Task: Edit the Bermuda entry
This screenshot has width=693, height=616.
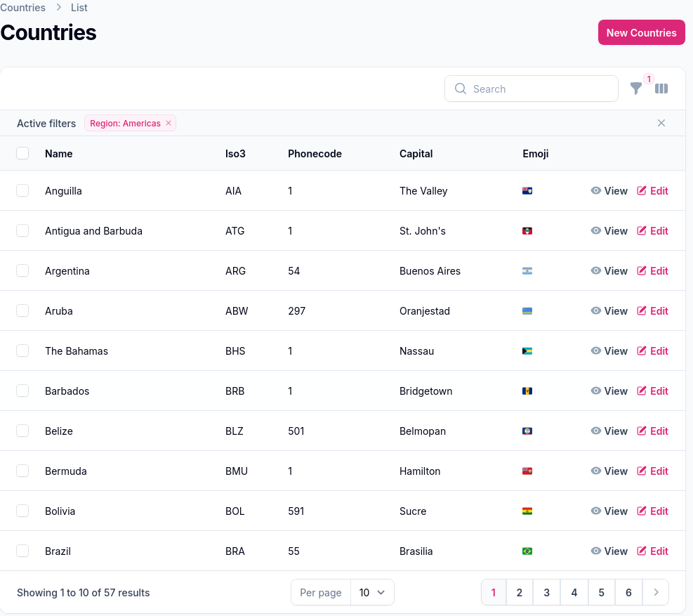Action: [x=652, y=471]
